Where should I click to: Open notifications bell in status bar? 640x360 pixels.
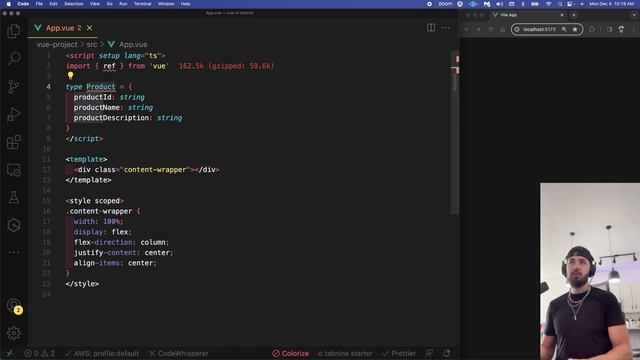(447, 353)
